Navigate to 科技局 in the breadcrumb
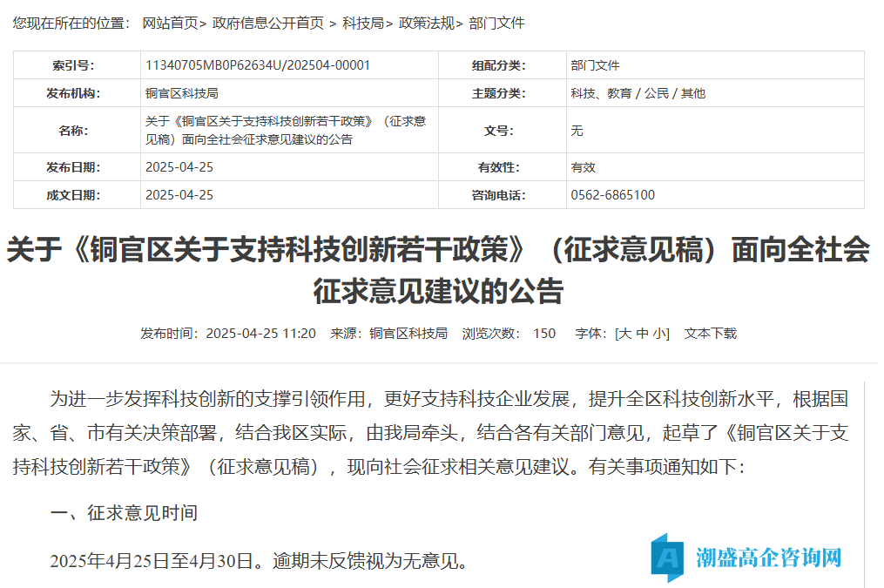This screenshot has height=588, width=884. point(362,24)
